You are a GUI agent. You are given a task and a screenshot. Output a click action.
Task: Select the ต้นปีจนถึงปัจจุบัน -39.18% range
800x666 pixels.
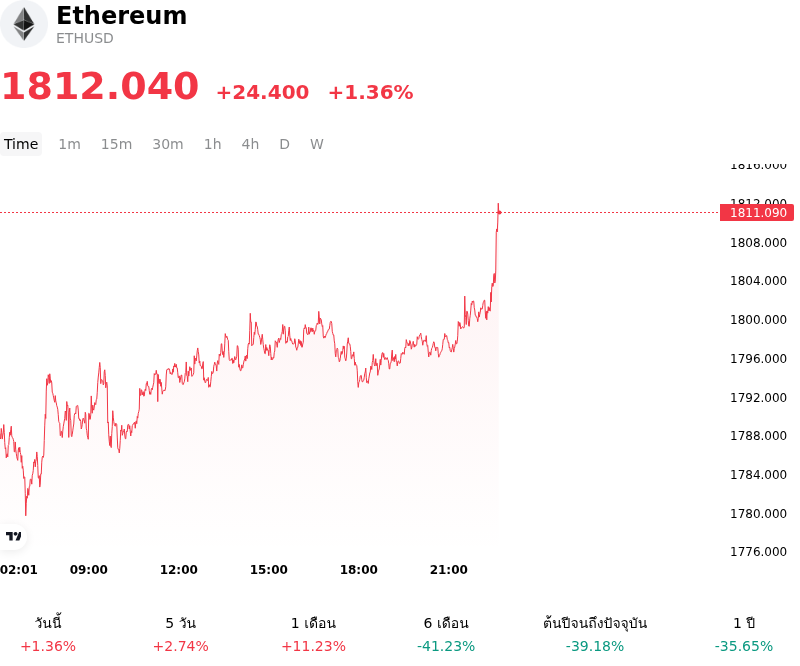click(595, 634)
